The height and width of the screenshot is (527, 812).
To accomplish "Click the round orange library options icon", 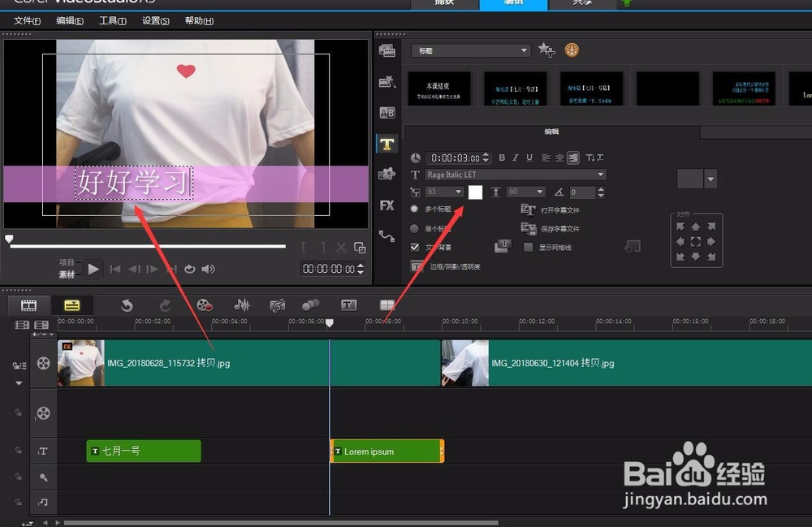I will [x=572, y=50].
